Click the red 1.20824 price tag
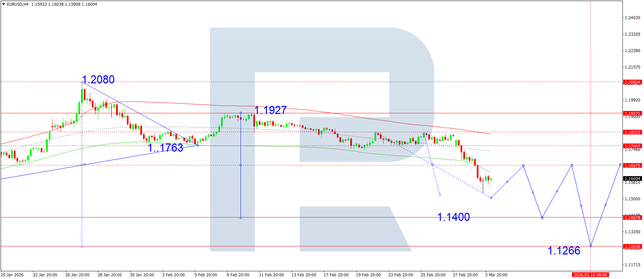 click(632, 82)
